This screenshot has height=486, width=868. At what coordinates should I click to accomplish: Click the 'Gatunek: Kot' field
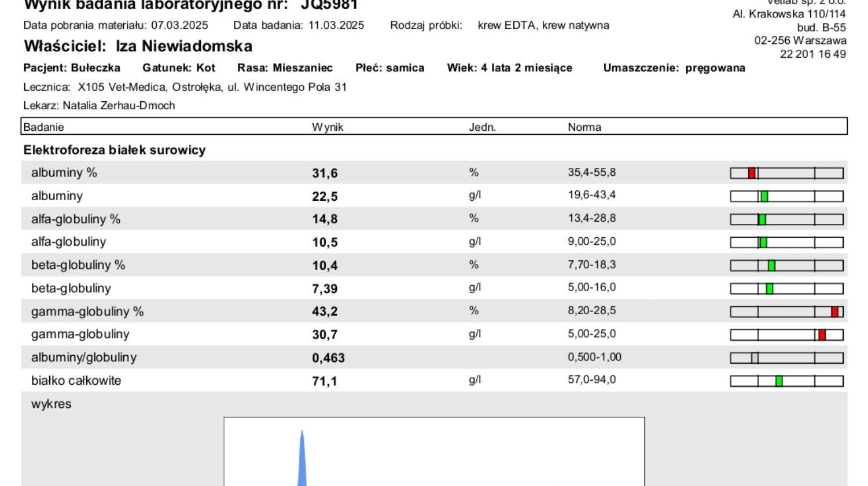point(179,68)
